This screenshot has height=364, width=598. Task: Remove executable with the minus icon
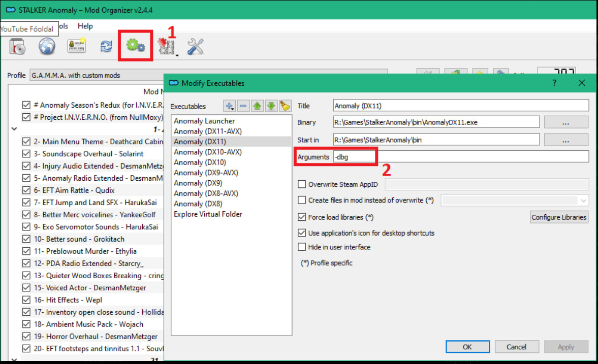tap(243, 106)
